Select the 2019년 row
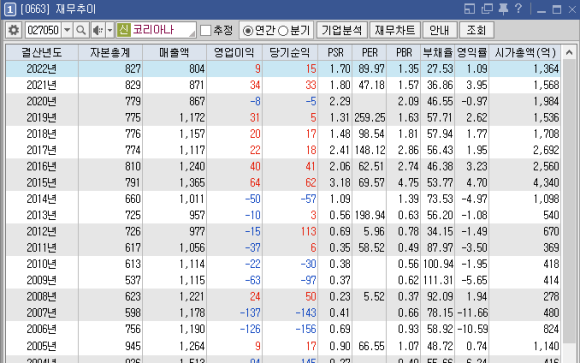Viewport: 580px width, 363px height. (x=283, y=118)
